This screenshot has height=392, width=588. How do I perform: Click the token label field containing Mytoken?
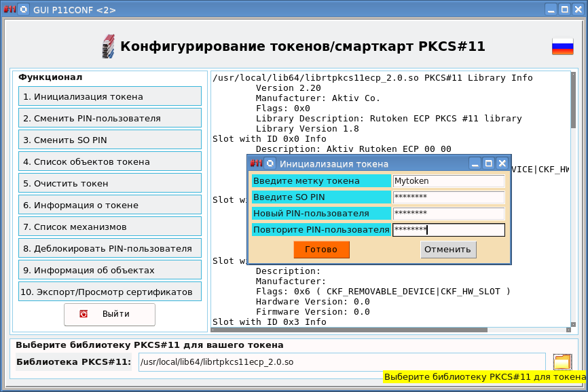point(449,181)
